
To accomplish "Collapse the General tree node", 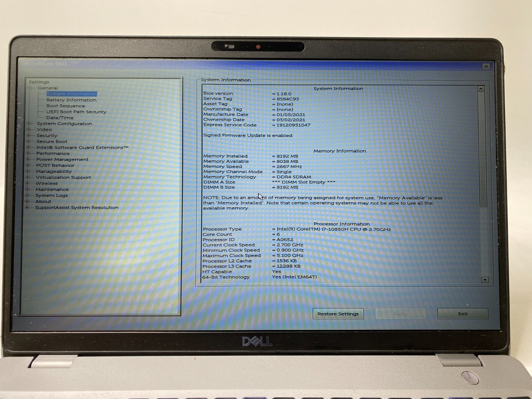I will click(x=30, y=88).
